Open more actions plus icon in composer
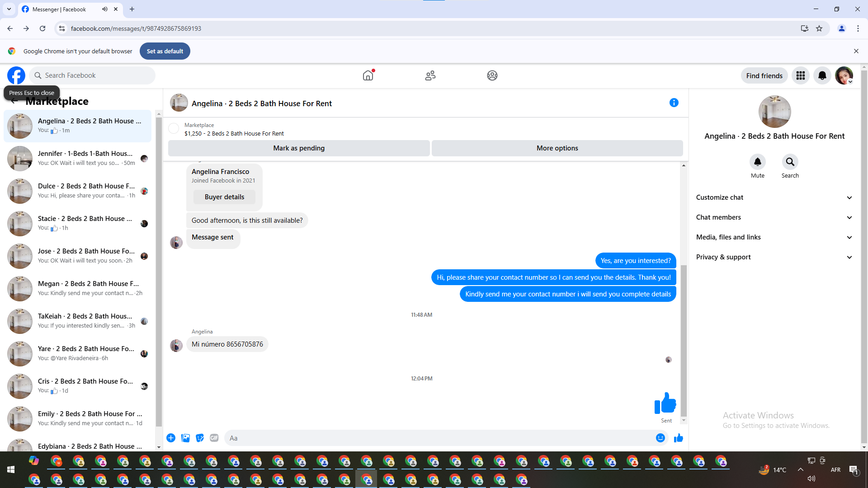The image size is (868, 488). pyautogui.click(x=171, y=438)
